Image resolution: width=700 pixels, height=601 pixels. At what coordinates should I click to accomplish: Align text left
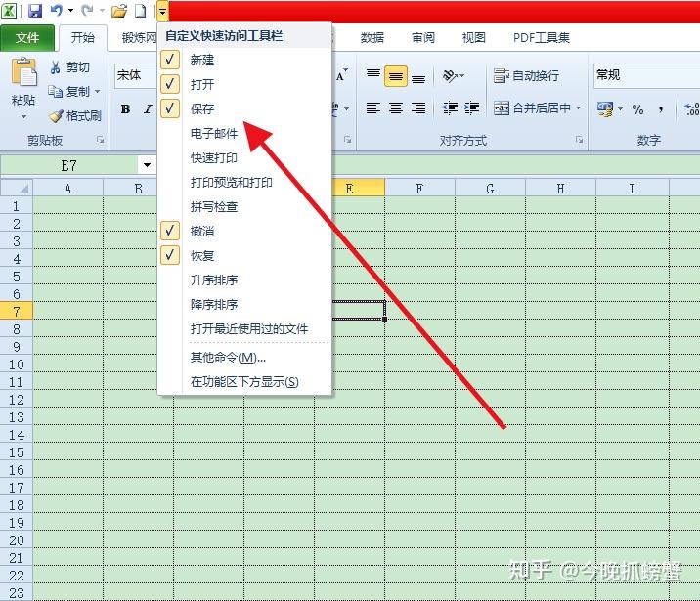[373, 107]
